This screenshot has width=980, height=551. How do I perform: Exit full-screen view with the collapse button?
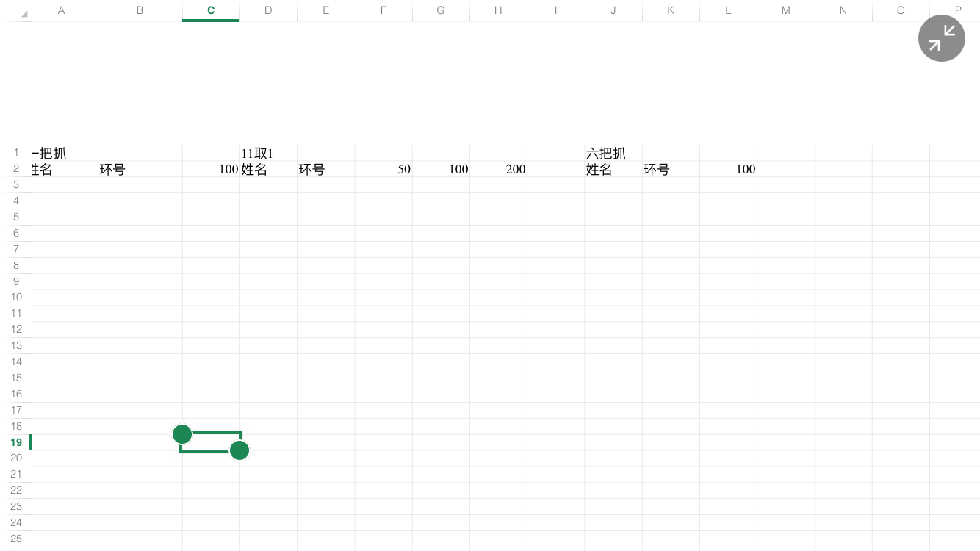pyautogui.click(x=941, y=38)
